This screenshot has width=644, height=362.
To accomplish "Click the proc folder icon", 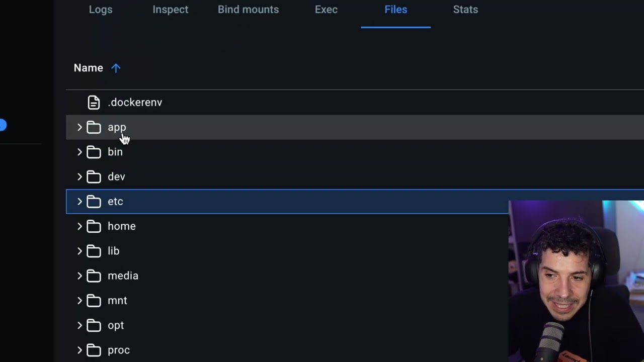I will [94, 350].
